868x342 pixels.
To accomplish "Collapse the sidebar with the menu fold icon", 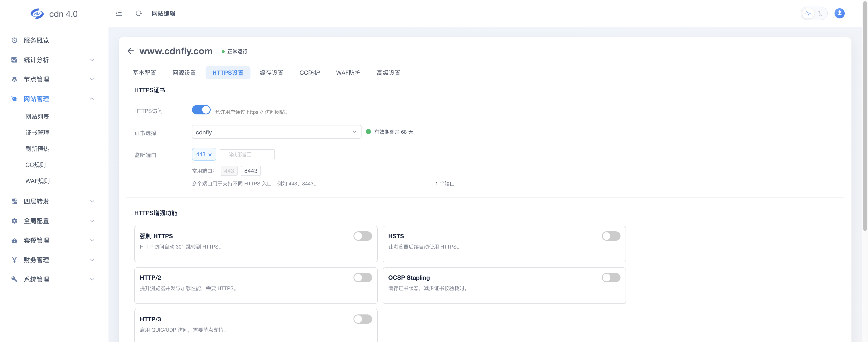I will tap(119, 14).
